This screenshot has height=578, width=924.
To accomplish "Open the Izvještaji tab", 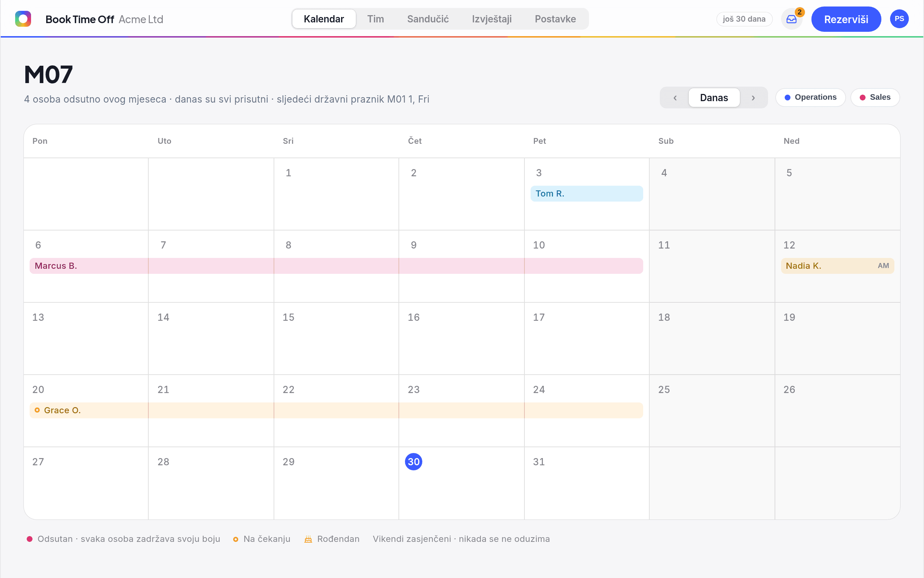I will coord(491,19).
